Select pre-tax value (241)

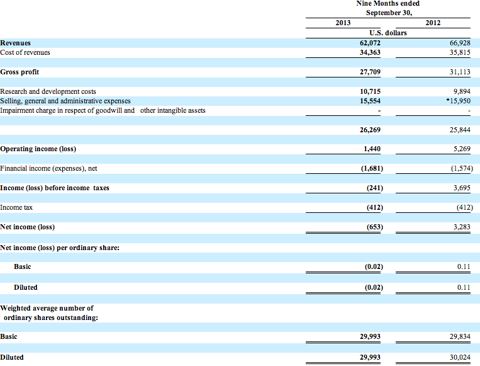pos(375,188)
